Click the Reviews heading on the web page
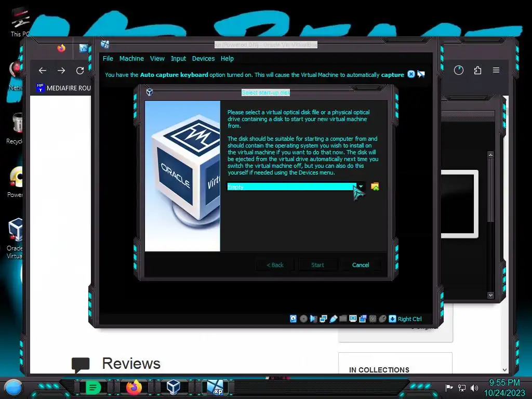The height and width of the screenshot is (399, 532). 131,363
